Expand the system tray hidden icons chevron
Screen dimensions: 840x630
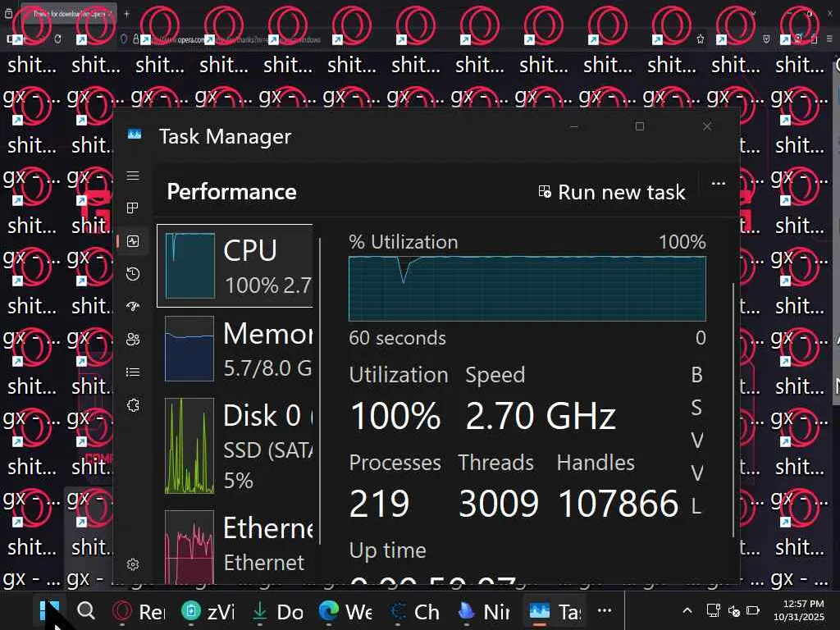[687, 611]
